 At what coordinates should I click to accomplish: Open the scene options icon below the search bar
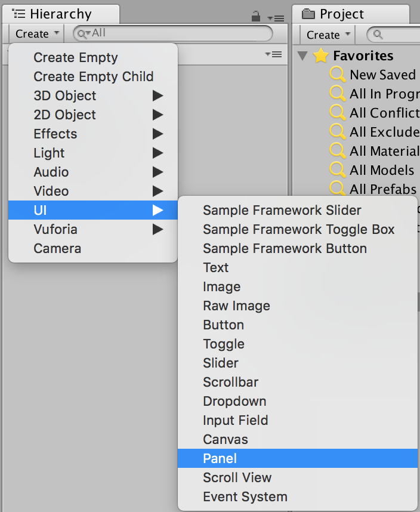point(273,54)
